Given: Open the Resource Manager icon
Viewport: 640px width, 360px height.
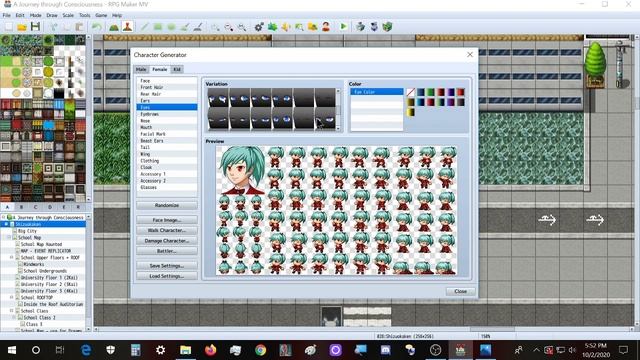Looking at the screenshot, I should point(313,27).
